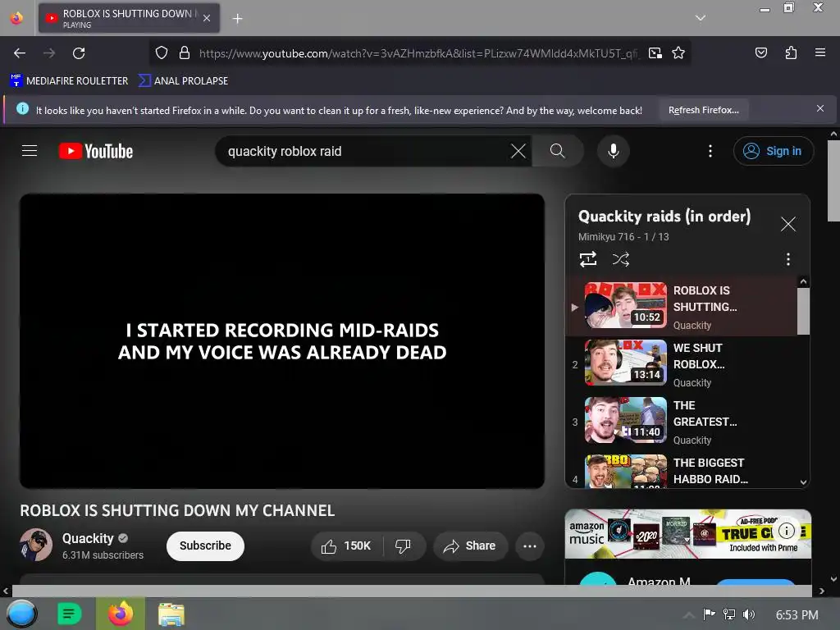Viewport: 840px width, 630px height.
Task: Open the ad info circle icon
Action: click(786, 531)
